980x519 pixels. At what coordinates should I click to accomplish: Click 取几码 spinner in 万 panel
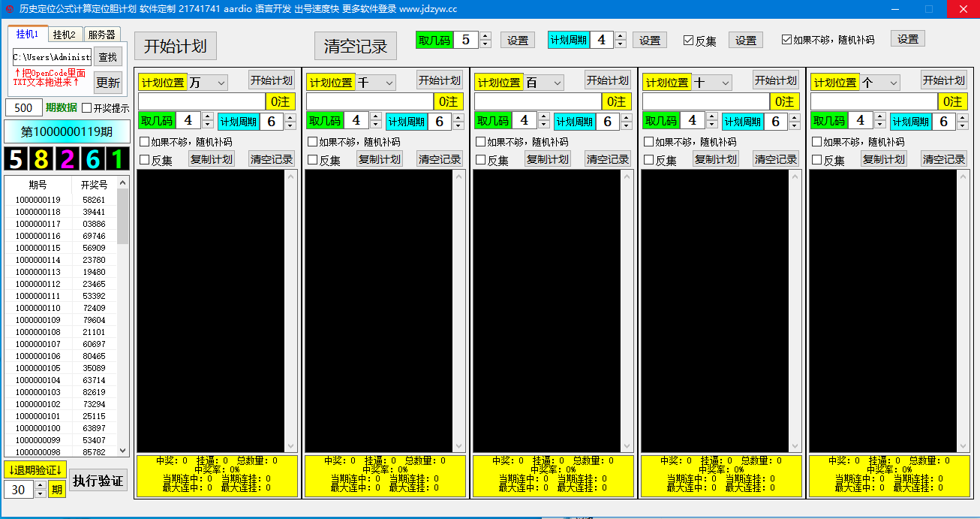click(x=208, y=120)
